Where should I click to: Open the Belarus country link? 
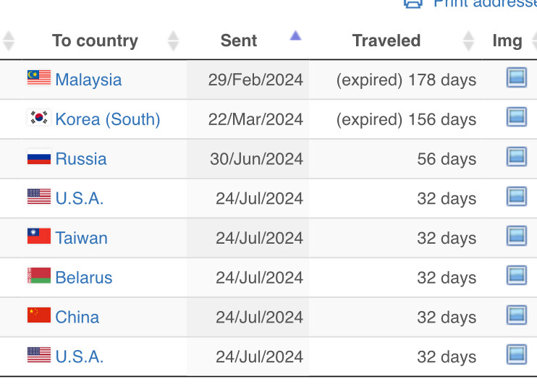point(83,277)
